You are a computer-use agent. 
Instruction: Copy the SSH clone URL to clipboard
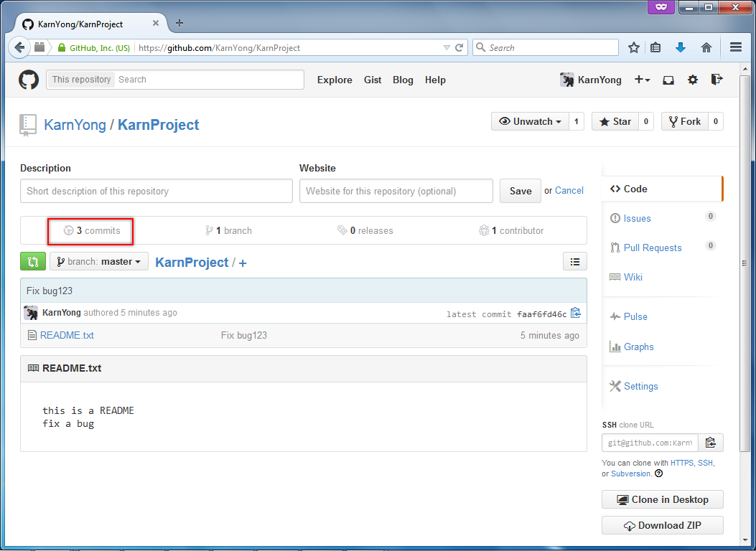coord(710,443)
